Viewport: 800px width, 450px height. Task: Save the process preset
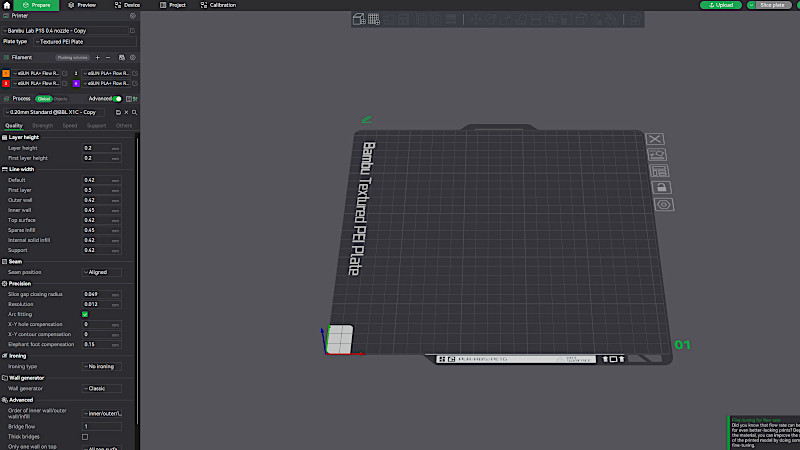click(x=118, y=112)
